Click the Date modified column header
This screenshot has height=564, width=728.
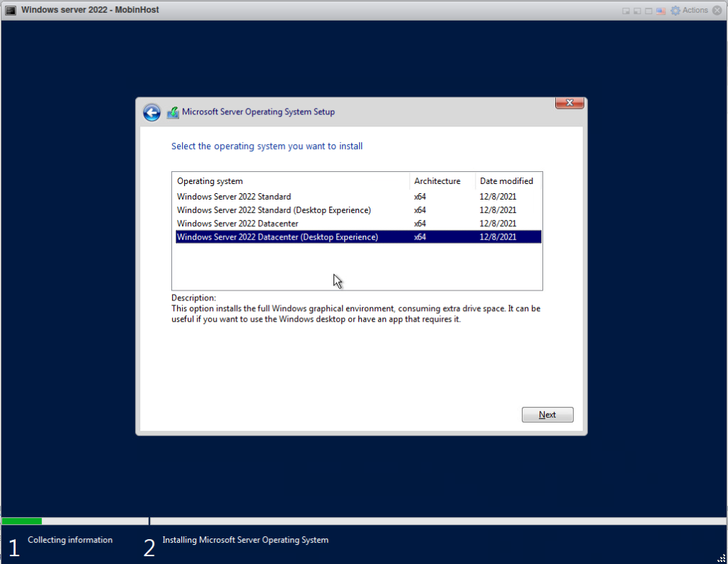coord(508,181)
